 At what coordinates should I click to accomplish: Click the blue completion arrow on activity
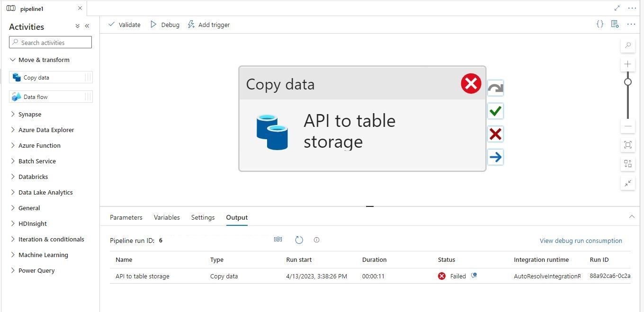click(x=495, y=157)
